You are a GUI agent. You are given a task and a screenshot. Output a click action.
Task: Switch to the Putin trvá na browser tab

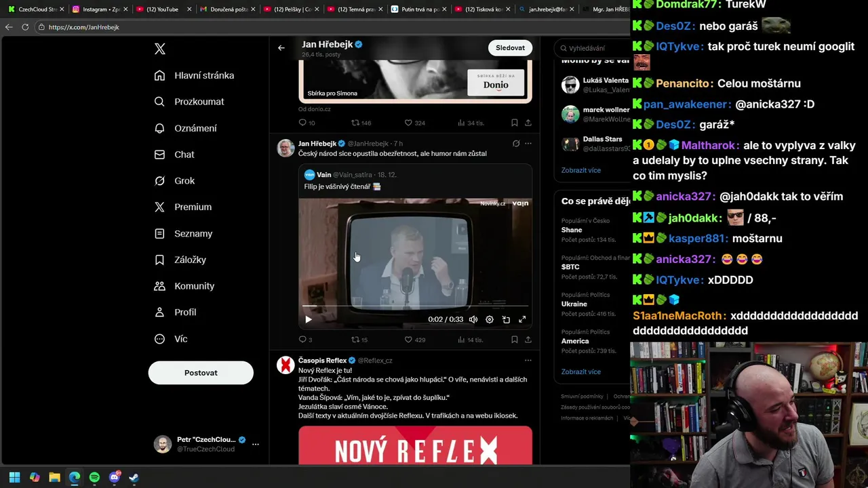pyautogui.click(x=418, y=9)
